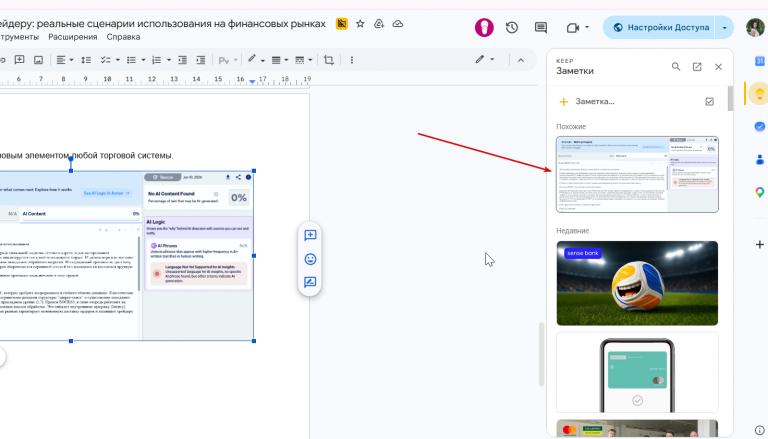Open Keep in a new tab icon
The image size is (768, 439).
[x=697, y=67]
